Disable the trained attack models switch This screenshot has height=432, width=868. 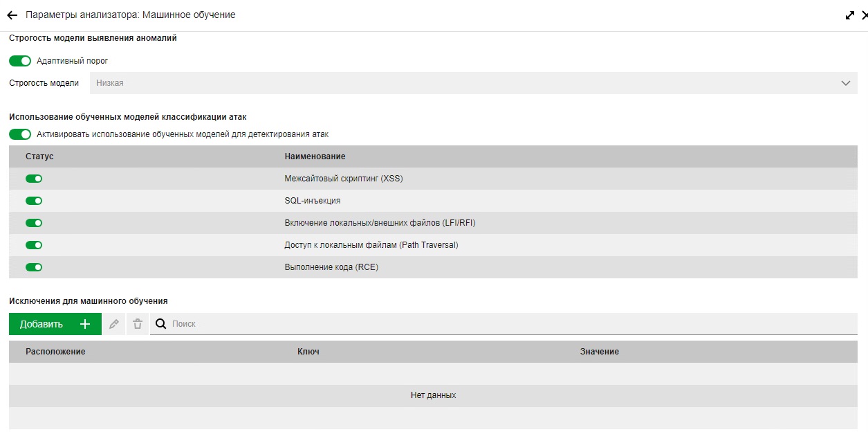click(x=20, y=134)
